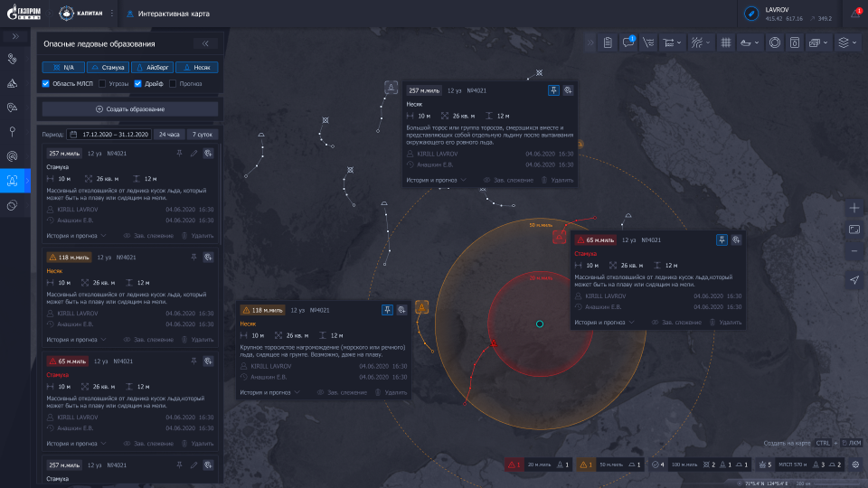Click pin icon on red 65 м.миль popup
This screenshot has height=488, width=868.
tap(722, 240)
